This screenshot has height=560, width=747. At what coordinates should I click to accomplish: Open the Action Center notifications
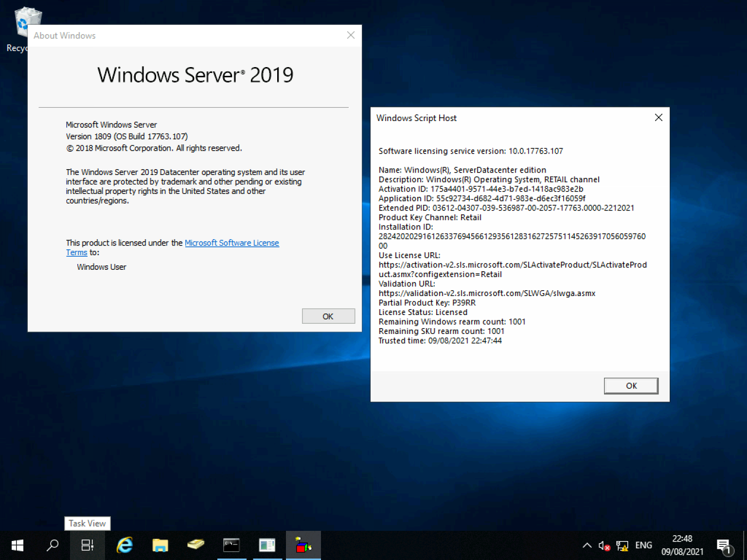pyautogui.click(x=724, y=545)
